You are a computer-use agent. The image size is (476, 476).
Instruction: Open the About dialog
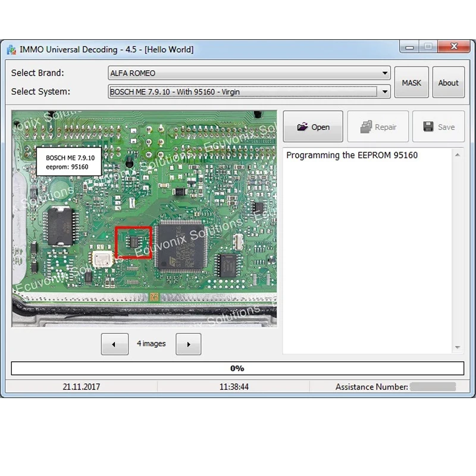[449, 82]
